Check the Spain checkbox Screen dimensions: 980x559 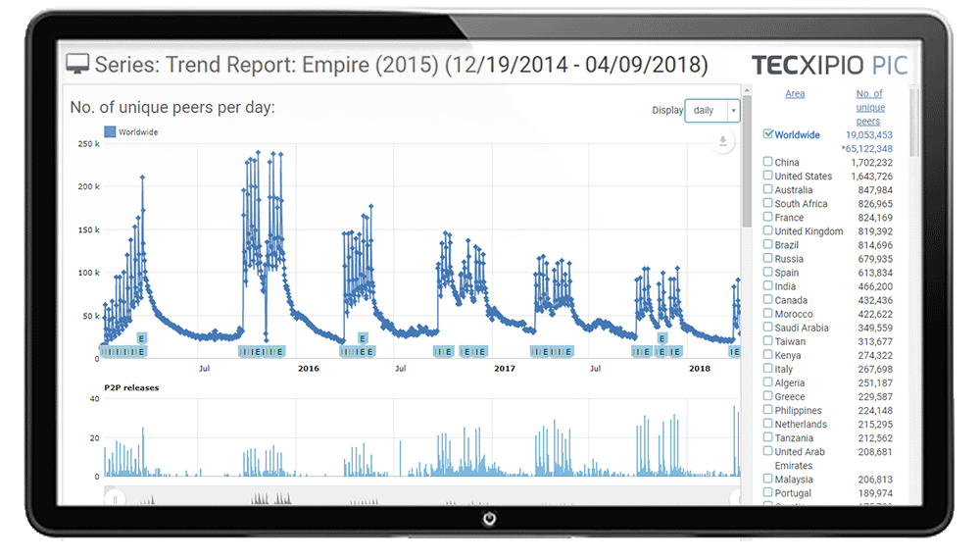tap(768, 272)
